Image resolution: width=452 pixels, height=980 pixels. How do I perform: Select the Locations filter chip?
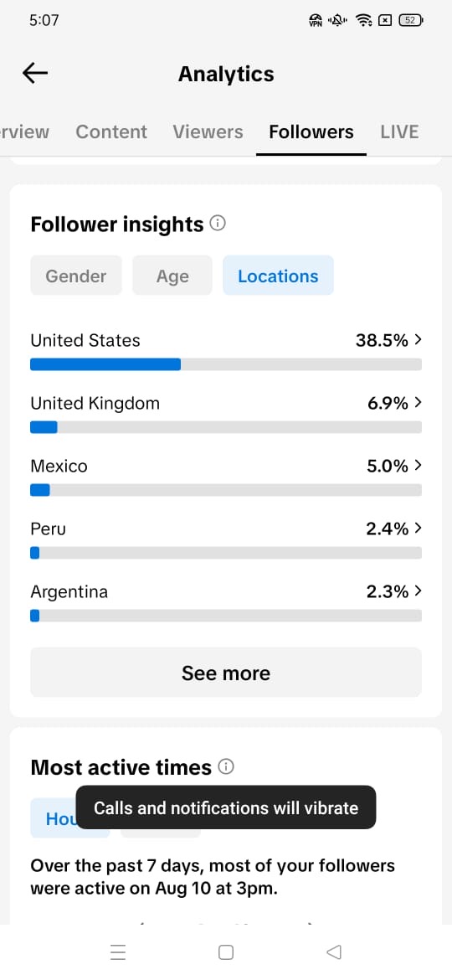click(279, 276)
